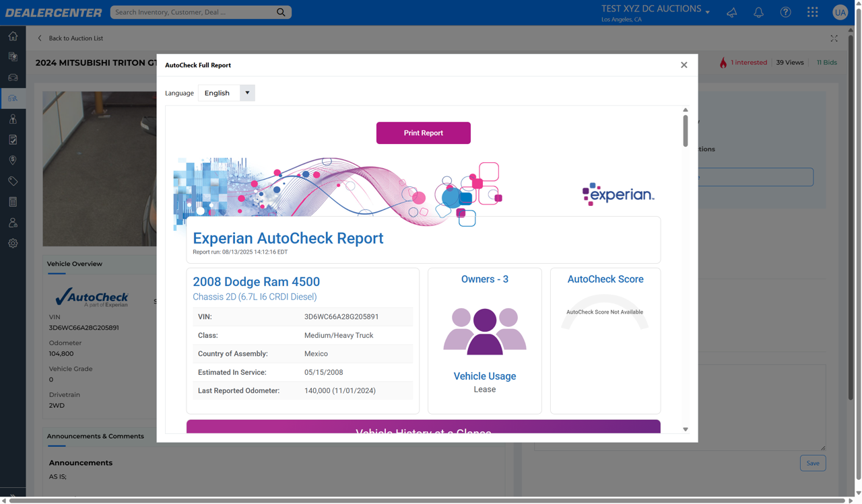The width and height of the screenshot is (862, 504).
Task: Open the documents icon below Home in sidebar
Action: (13, 57)
